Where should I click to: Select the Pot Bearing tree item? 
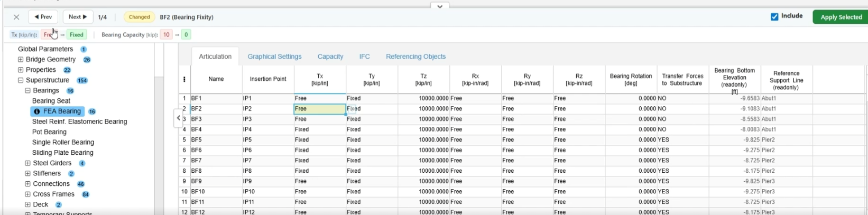coord(49,132)
